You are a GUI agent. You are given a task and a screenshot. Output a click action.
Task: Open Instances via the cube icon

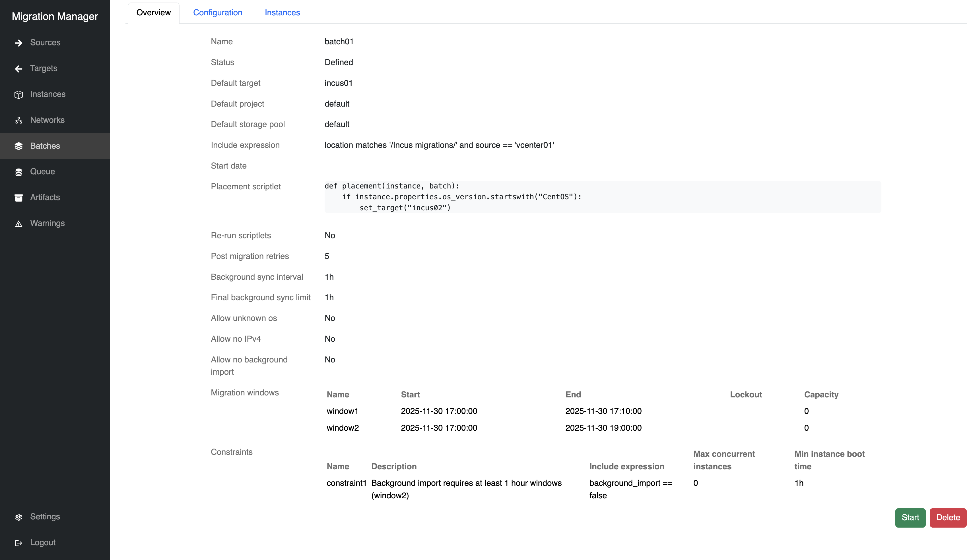tap(18, 95)
